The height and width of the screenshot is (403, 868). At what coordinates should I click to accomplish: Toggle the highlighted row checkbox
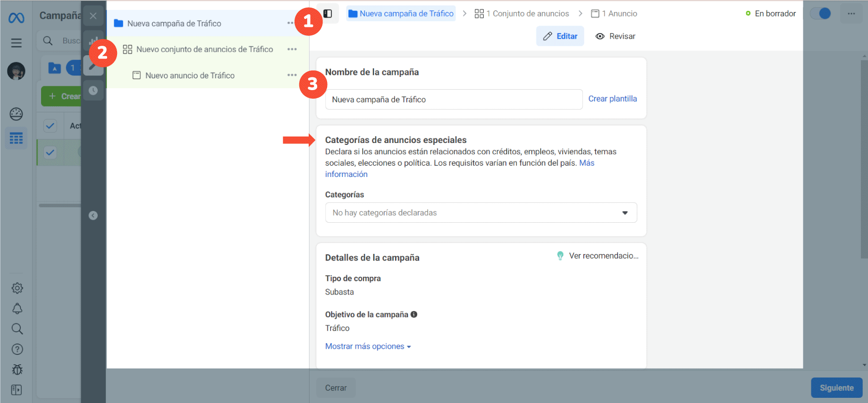click(x=50, y=152)
